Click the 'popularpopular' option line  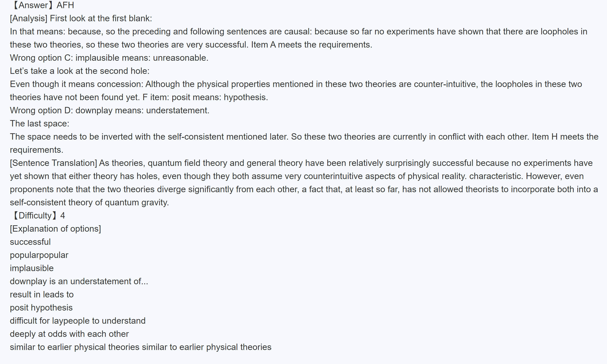point(39,255)
